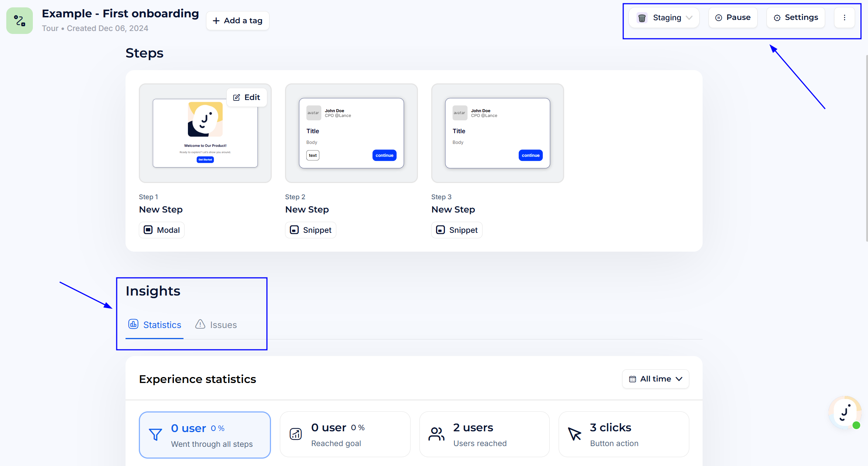Screen dimensions: 868x466
Task: Click the green tour icon beside title
Action: [x=19, y=21]
